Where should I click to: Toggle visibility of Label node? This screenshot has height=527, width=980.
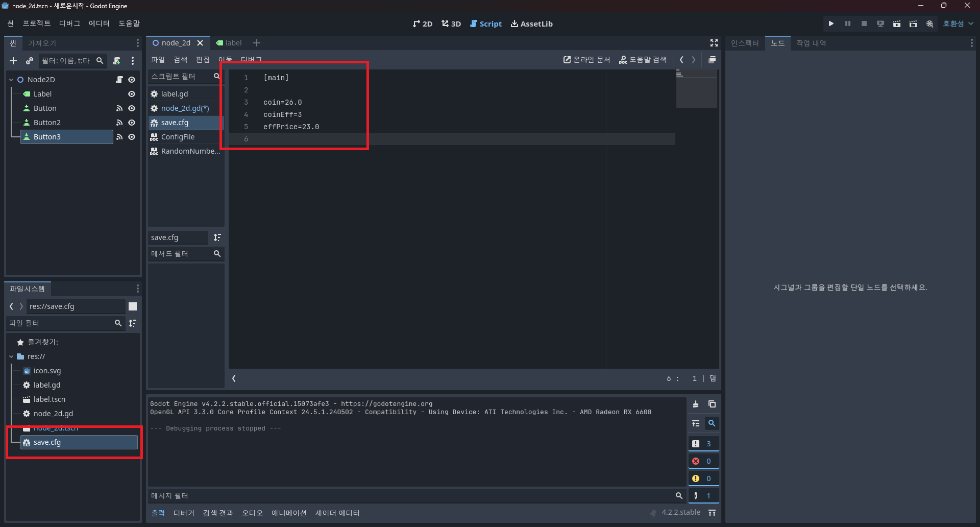(132, 94)
